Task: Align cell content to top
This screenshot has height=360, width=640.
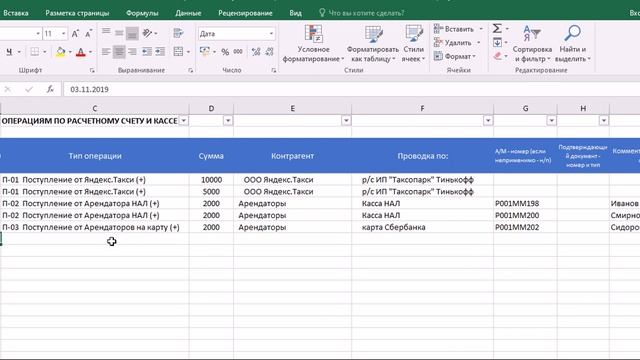Action: point(106,32)
